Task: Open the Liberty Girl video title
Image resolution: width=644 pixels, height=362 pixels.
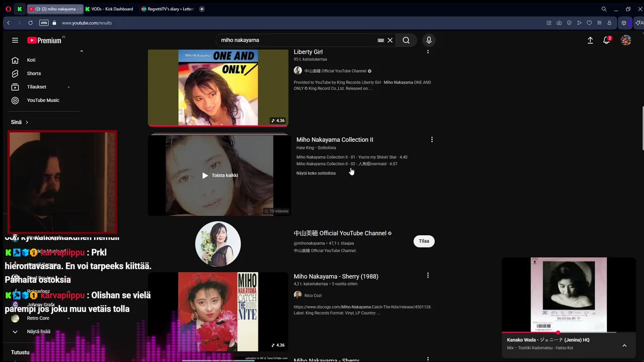Action: point(308,52)
